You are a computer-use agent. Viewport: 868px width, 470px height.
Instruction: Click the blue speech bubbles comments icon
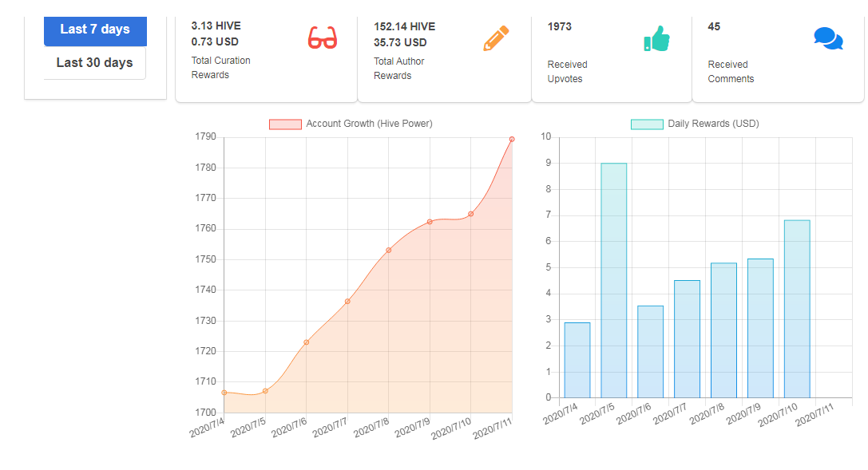point(828,38)
